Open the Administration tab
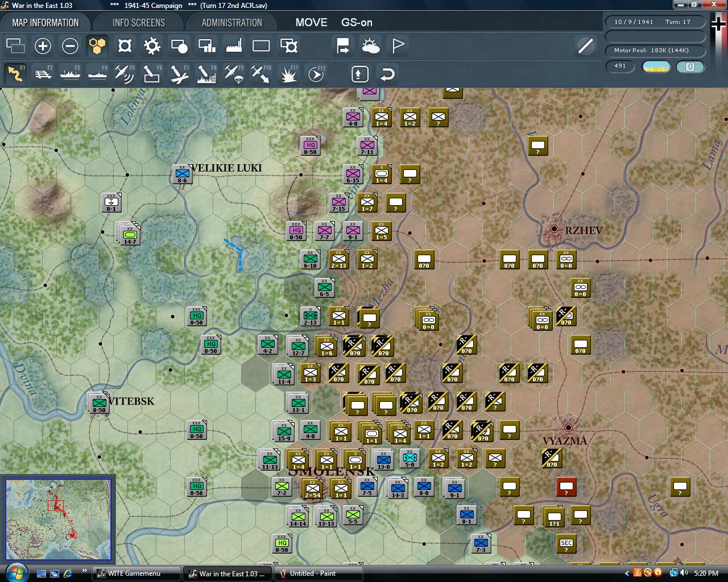This screenshot has width=728, height=582. (x=231, y=23)
